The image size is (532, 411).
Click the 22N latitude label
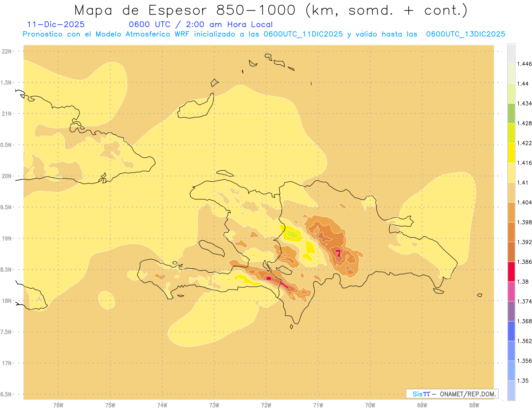(8, 51)
